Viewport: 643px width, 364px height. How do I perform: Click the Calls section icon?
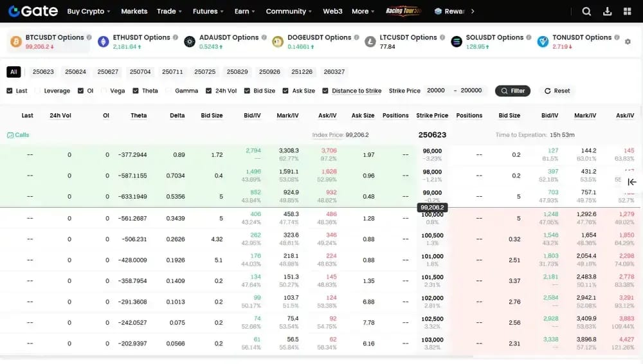(10, 135)
